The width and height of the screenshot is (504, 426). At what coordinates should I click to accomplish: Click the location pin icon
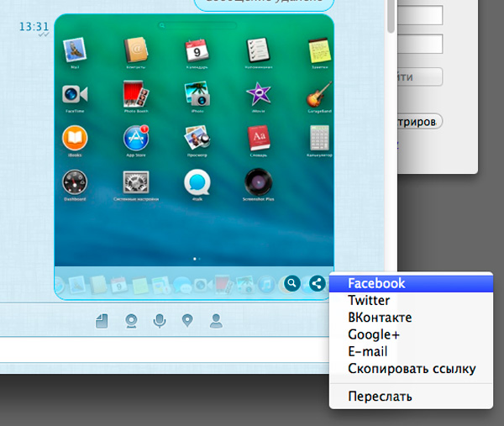(187, 320)
